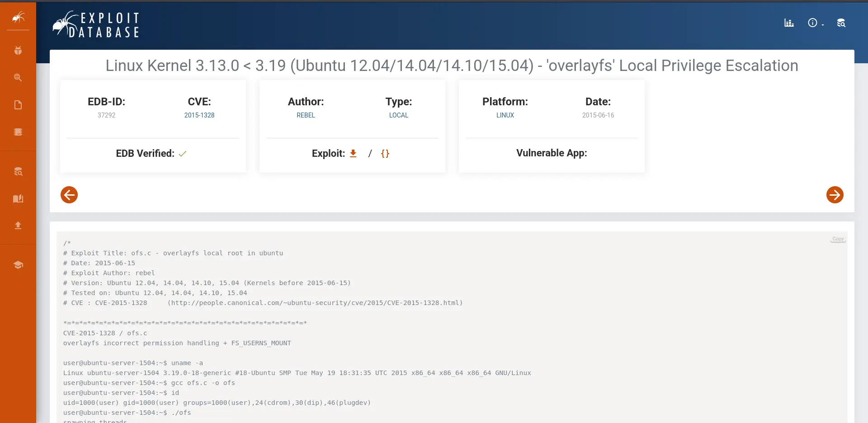
Task: Open the Exploits bug icon in sidebar
Action: coord(18,51)
